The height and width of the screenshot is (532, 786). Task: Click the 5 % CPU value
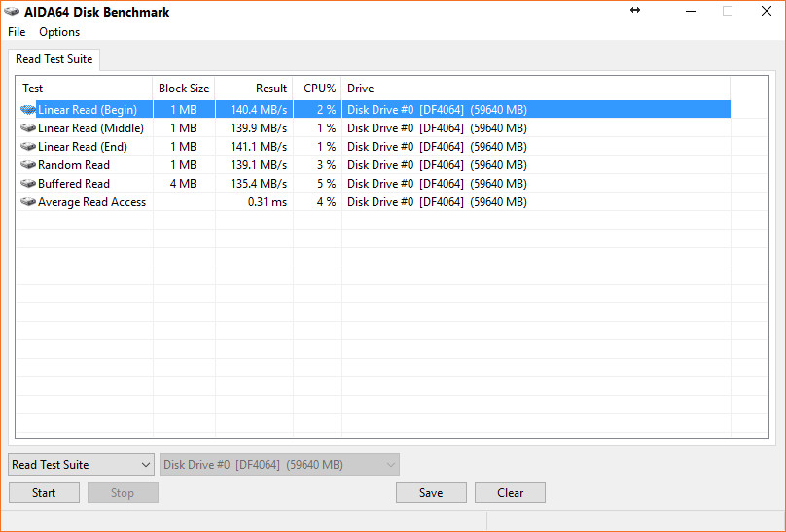[326, 184]
